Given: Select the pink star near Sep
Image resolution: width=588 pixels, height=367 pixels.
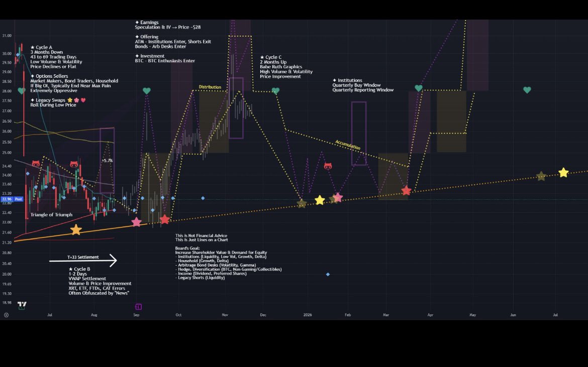Looking at the screenshot, I should [137, 222].
